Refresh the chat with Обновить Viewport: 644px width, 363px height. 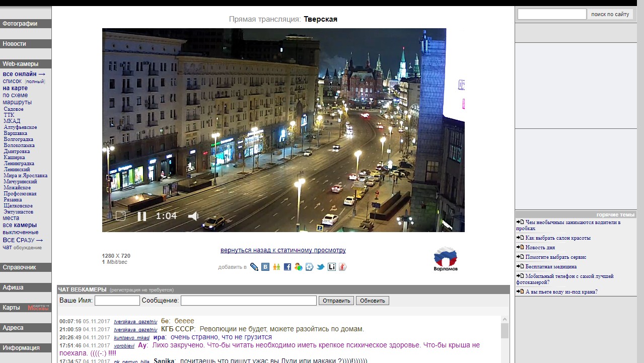(373, 301)
